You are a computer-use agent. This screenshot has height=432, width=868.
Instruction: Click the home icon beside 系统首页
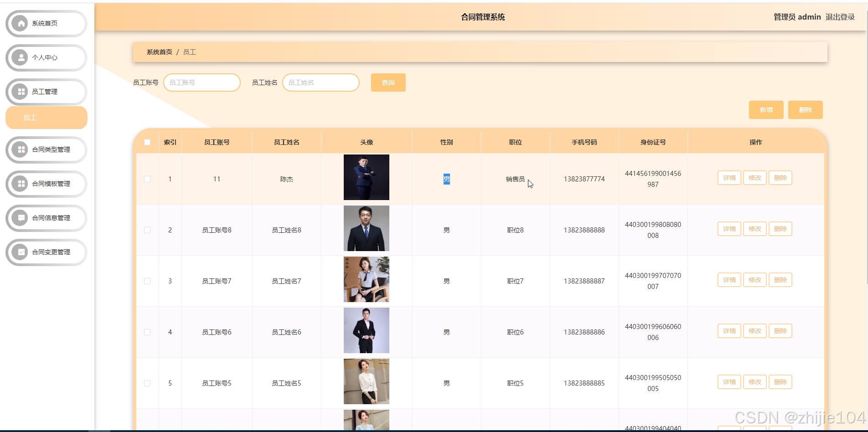[x=20, y=23]
